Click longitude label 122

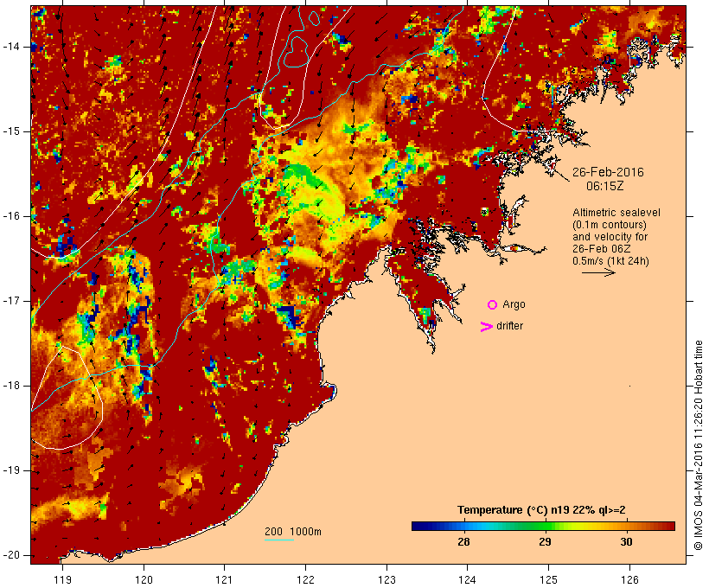click(x=306, y=579)
